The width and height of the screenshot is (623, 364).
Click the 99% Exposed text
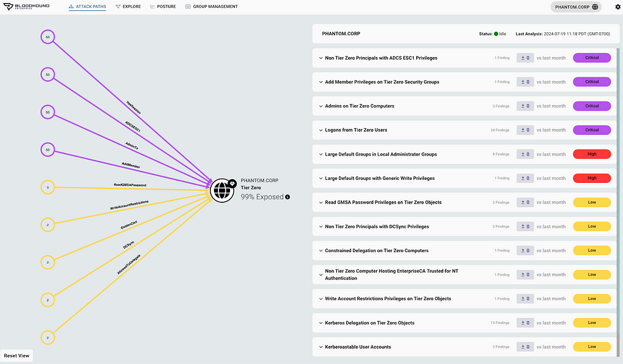pos(262,197)
